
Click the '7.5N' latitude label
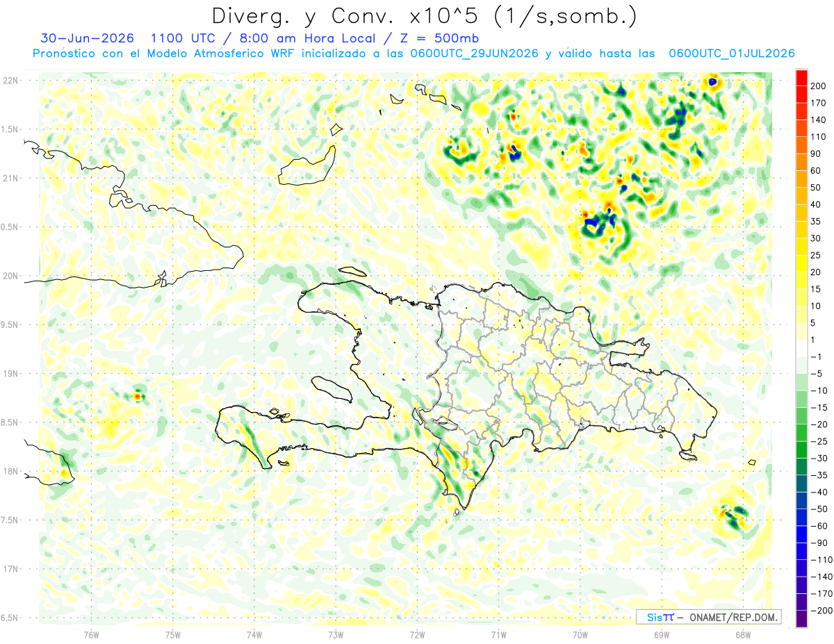tap(10, 520)
